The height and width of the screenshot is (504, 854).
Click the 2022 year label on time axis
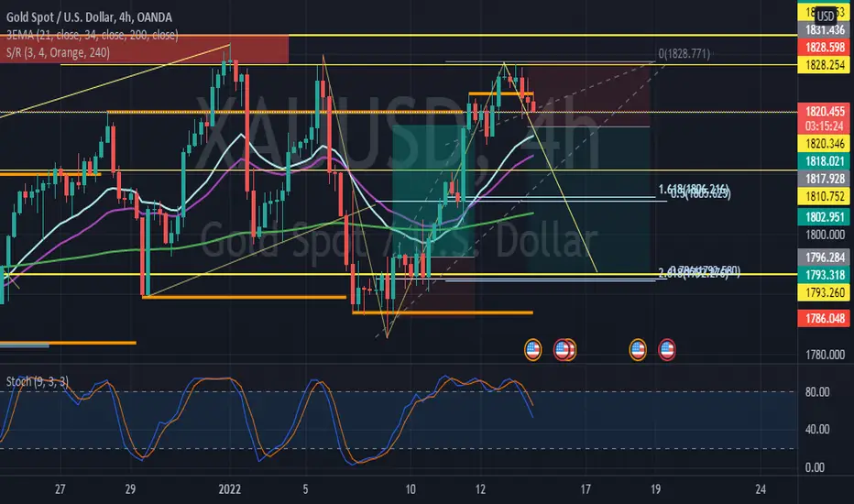point(229,488)
